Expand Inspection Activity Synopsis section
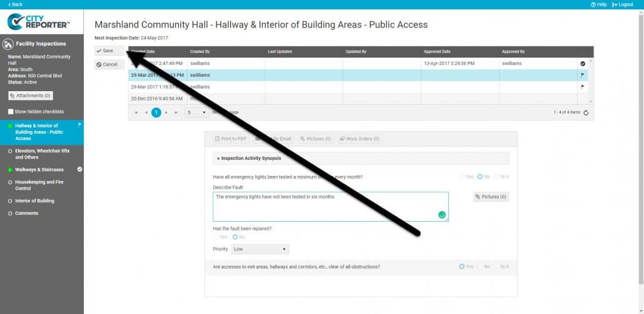This screenshot has width=644, height=314. tap(249, 159)
